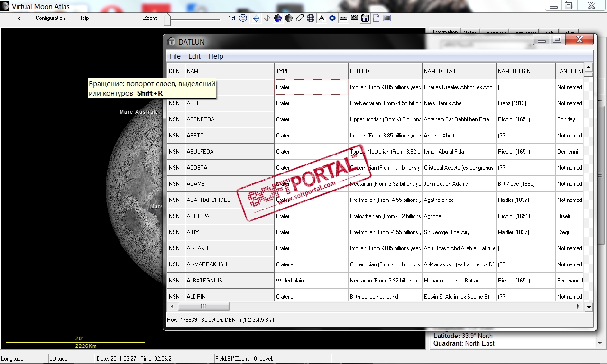Click the center-target crosshair toolbar icon
Viewport: 607px width, 364px height.
click(243, 18)
